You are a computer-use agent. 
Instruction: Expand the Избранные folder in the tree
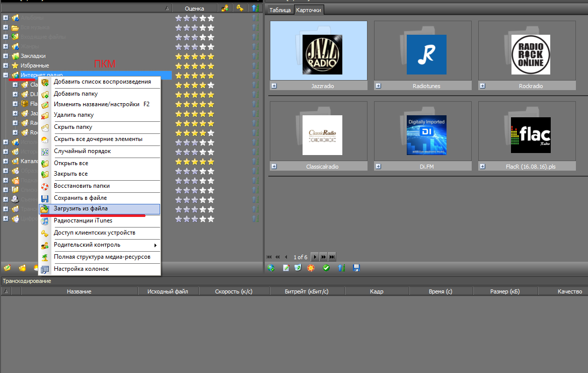coord(6,65)
